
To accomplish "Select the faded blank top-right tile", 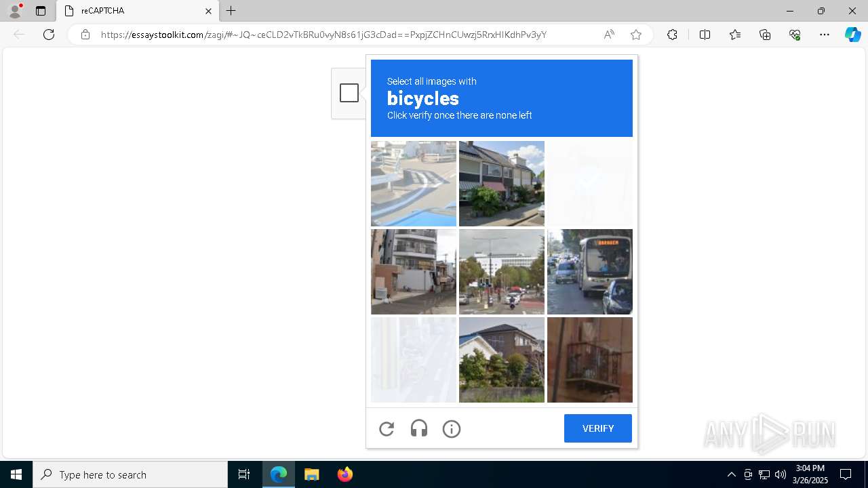I will (590, 184).
